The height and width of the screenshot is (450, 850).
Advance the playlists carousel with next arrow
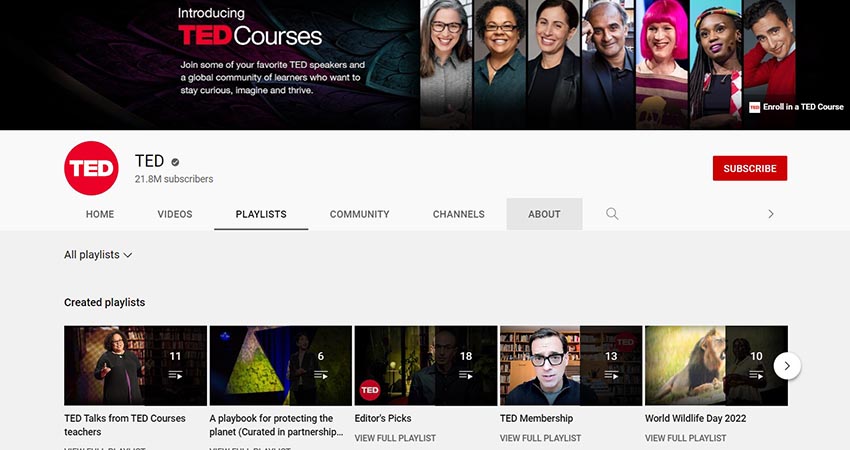tap(787, 366)
